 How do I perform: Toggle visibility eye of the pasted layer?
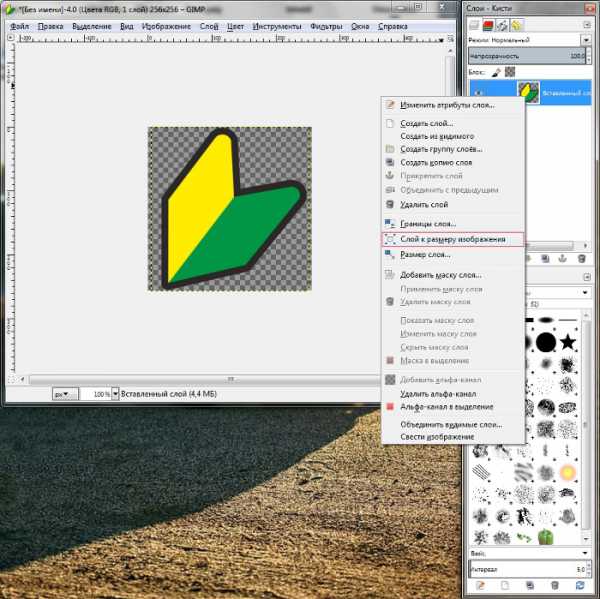point(479,92)
